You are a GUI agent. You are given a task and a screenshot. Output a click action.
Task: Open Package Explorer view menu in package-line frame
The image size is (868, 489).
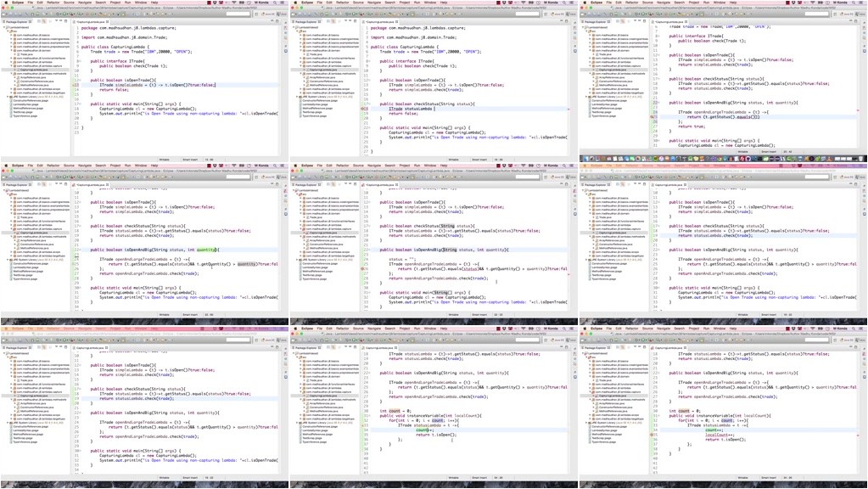pyautogui.click(x=57, y=21)
